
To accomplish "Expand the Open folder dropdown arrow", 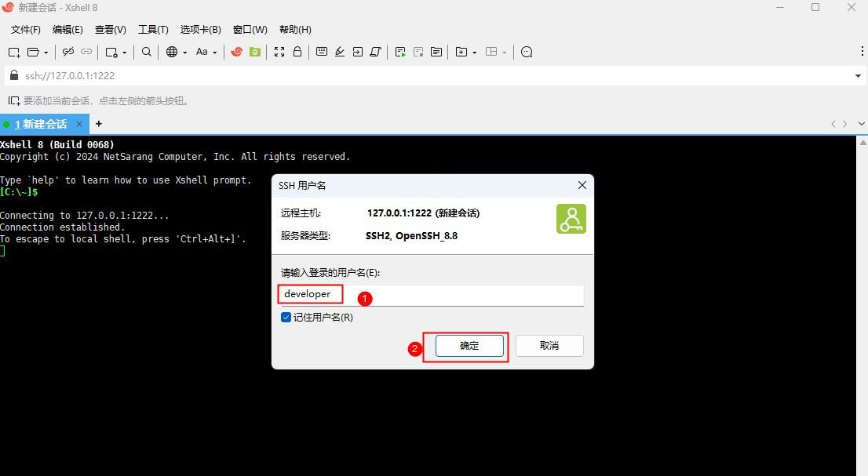I will tap(46, 53).
